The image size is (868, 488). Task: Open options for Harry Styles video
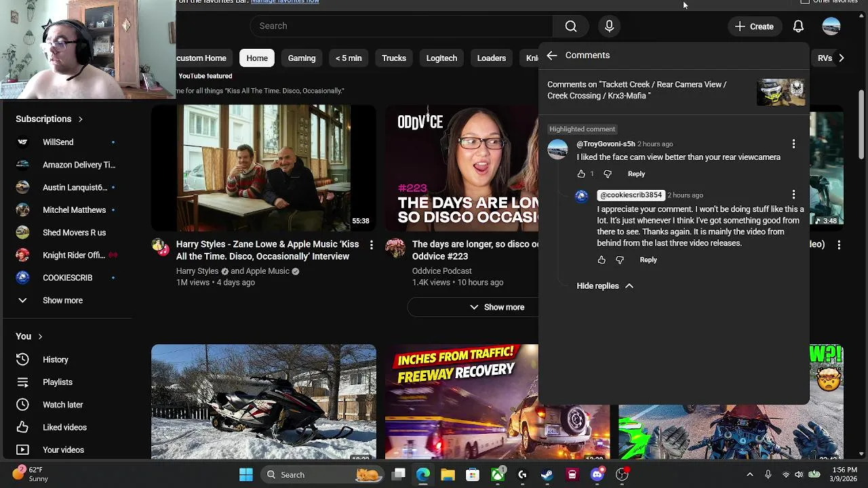click(371, 245)
